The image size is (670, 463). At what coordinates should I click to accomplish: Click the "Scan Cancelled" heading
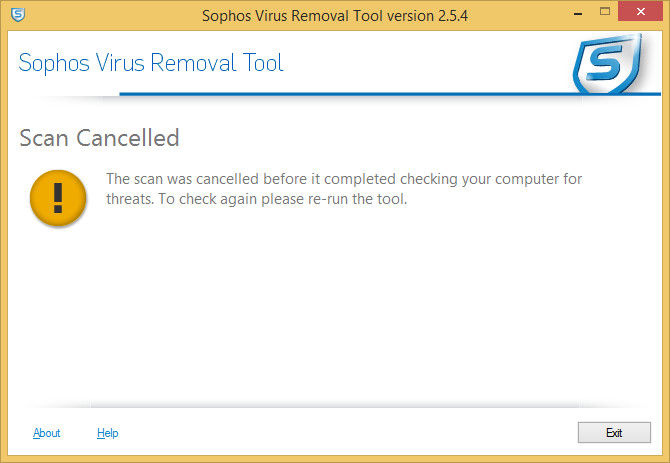click(99, 138)
